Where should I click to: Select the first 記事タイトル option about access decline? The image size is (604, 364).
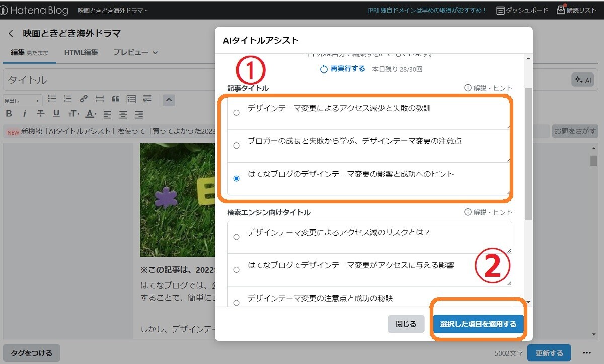coord(237,113)
